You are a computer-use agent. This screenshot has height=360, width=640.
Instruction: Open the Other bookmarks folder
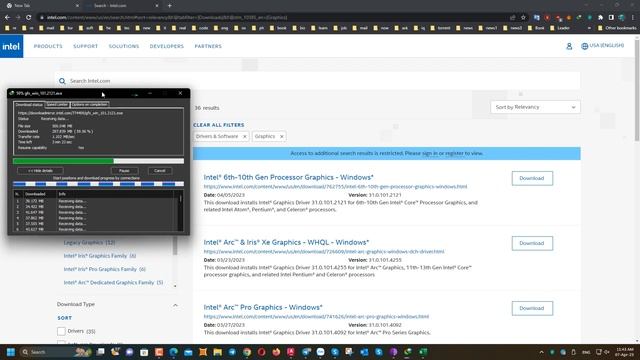617,28
